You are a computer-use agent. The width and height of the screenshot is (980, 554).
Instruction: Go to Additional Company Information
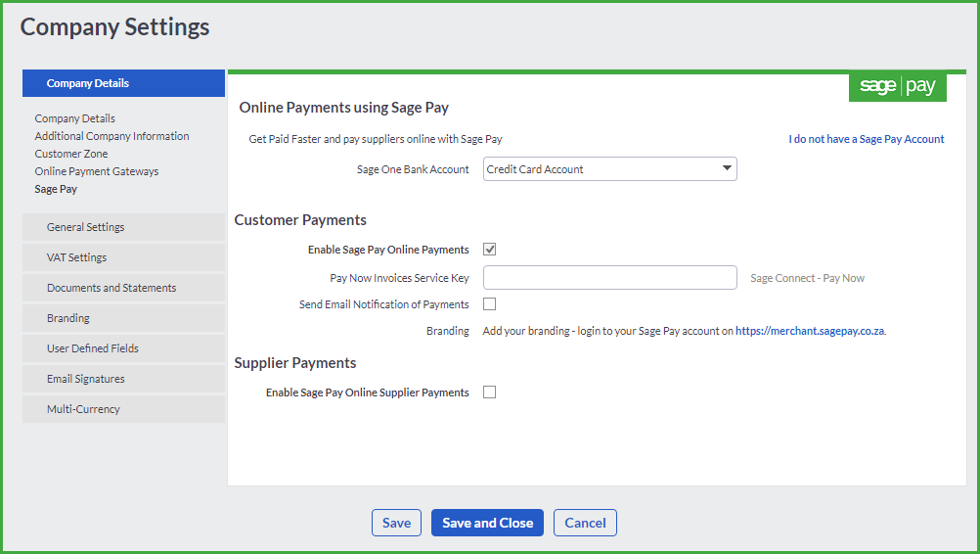(x=111, y=136)
